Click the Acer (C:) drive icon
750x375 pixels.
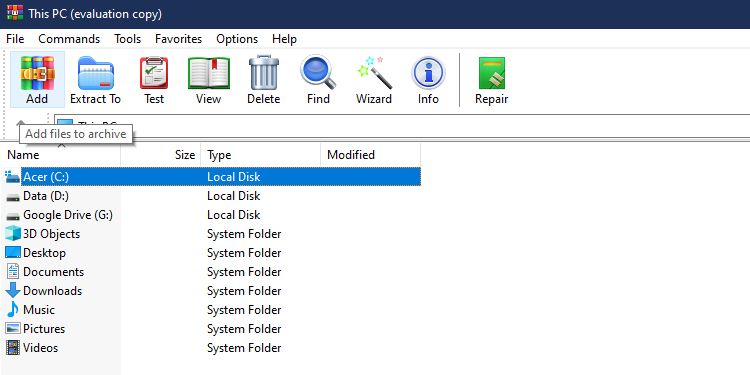(12, 177)
